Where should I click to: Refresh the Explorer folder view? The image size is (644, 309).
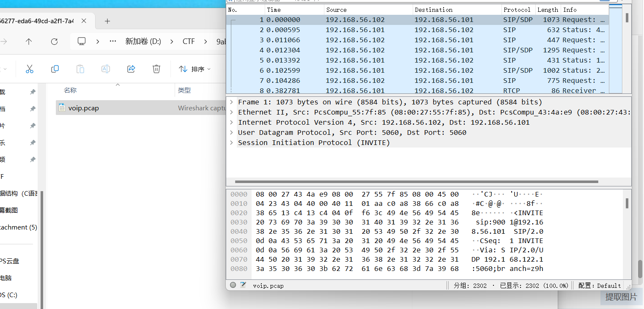click(54, 41)
